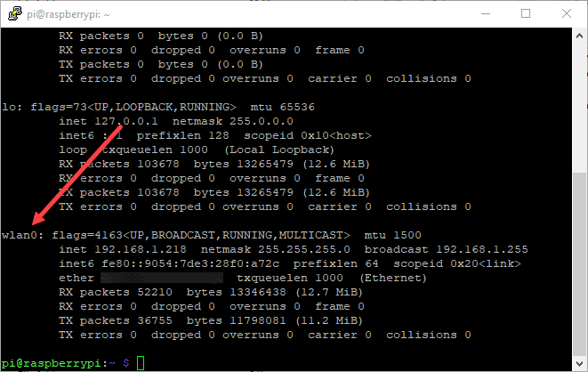
Task: Click 'bytes 11798081' text
Action: [x=237, y=320]
